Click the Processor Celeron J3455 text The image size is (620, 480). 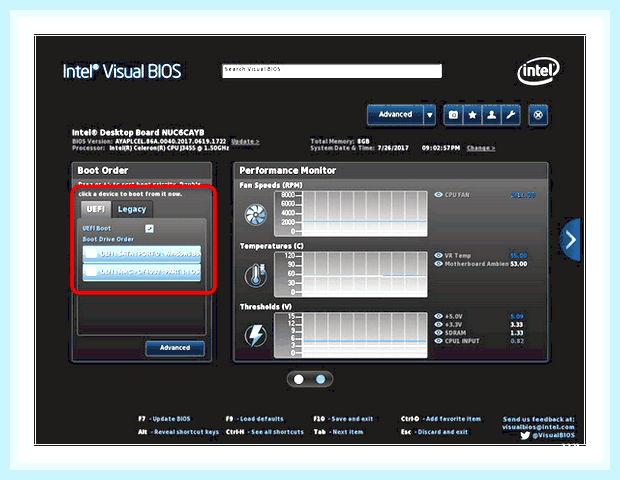(151, 148)
